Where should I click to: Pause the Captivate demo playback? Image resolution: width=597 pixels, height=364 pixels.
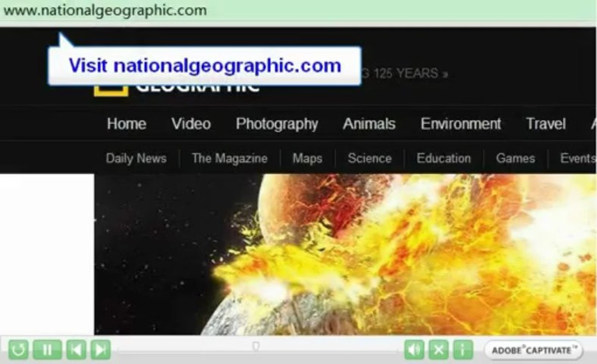(48, 350)
